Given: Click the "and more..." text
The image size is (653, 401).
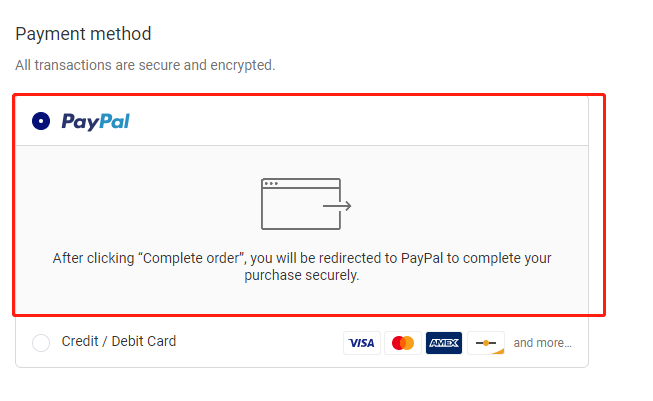Looking at the screenshot, I should pyautogui.click(x=543, y=343).
